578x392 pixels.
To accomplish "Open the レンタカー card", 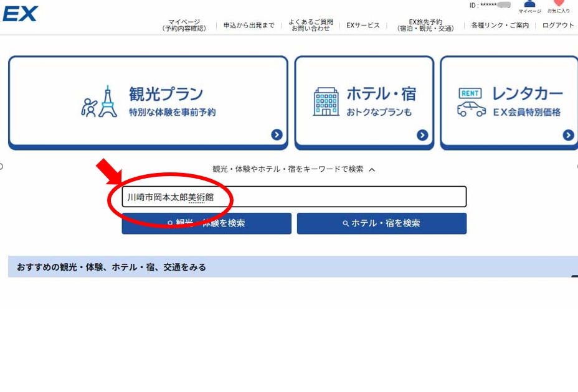I will [509, 103].
